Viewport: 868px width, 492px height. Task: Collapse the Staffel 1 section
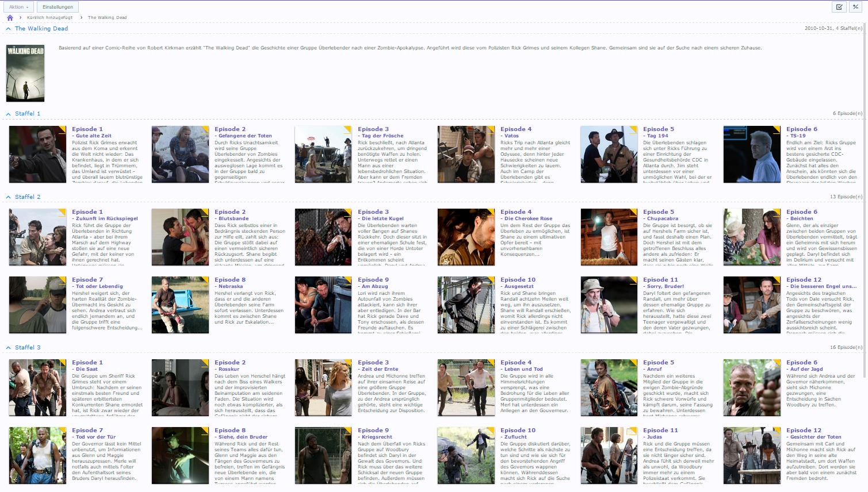tap(8, 114)
